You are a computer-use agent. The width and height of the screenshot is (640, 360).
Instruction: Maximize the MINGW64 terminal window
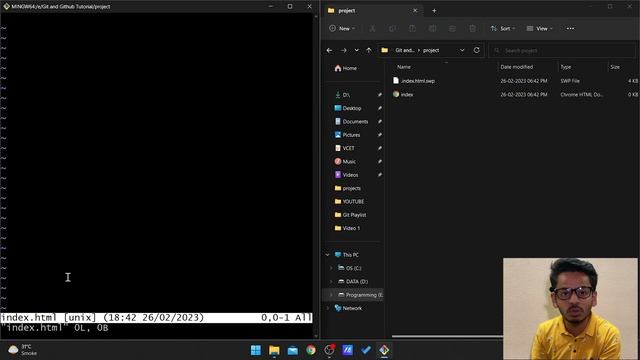pyautogui.click(x=290, y=7)
